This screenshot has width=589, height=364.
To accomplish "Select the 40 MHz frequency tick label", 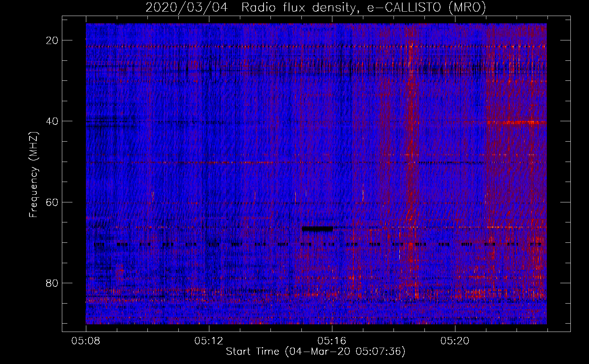I will [x=52, y=121].
